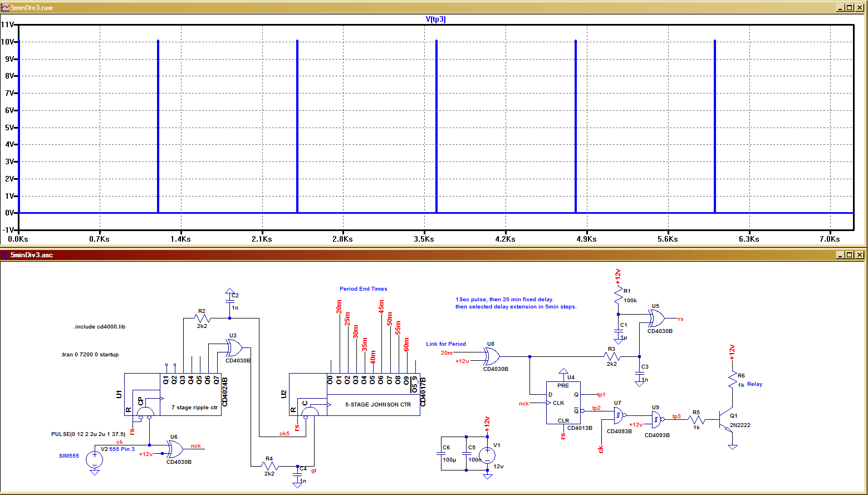Click the gt net label
868x495 pixels.
click(x=314, y=471)
